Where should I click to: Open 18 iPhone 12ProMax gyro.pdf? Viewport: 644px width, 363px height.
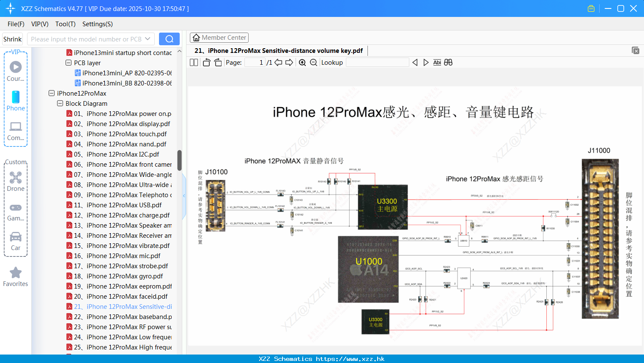[x=115, y=276]
